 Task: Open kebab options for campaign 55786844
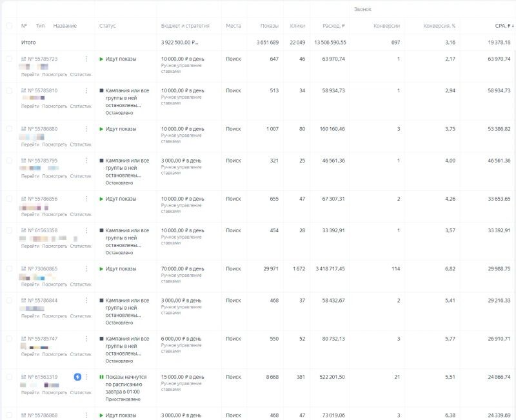(x=86, y=300)
